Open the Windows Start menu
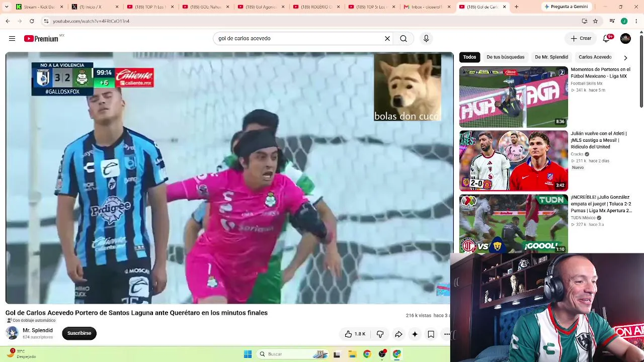 (x=248, y=354)
